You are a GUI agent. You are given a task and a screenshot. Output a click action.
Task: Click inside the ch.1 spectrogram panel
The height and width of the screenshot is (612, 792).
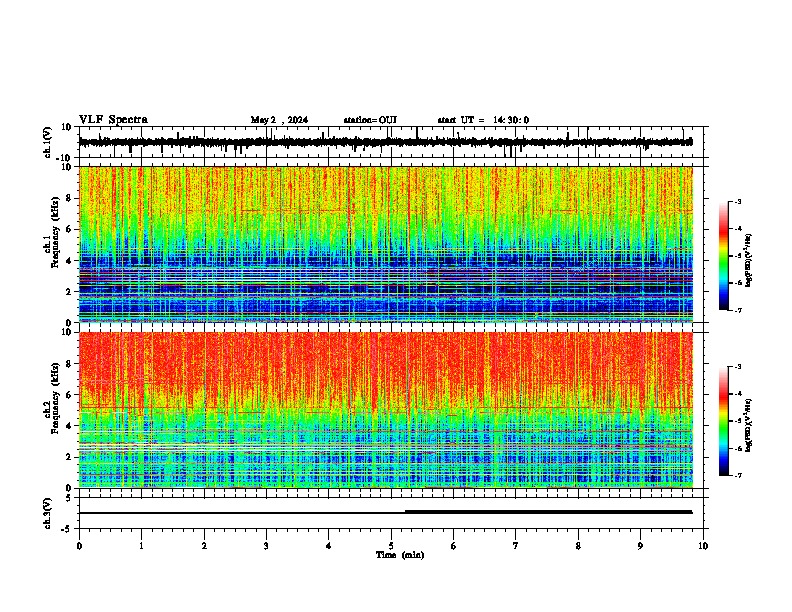pos(386,244)
